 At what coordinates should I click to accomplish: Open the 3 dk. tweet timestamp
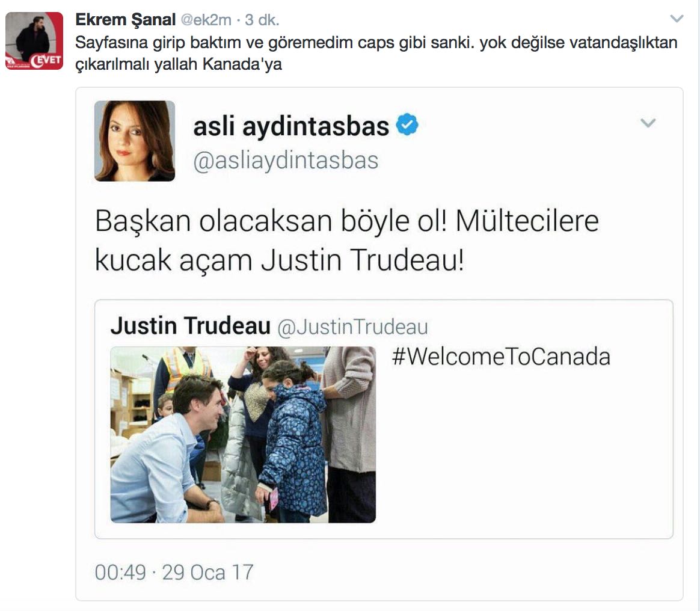(x=262, y=20)
